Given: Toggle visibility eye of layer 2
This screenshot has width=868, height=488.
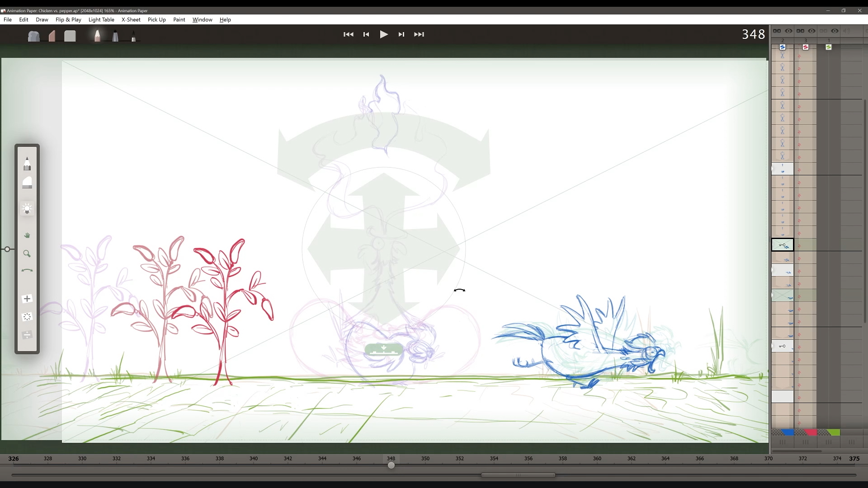Looking at the screenshot, I should (788, 31).
